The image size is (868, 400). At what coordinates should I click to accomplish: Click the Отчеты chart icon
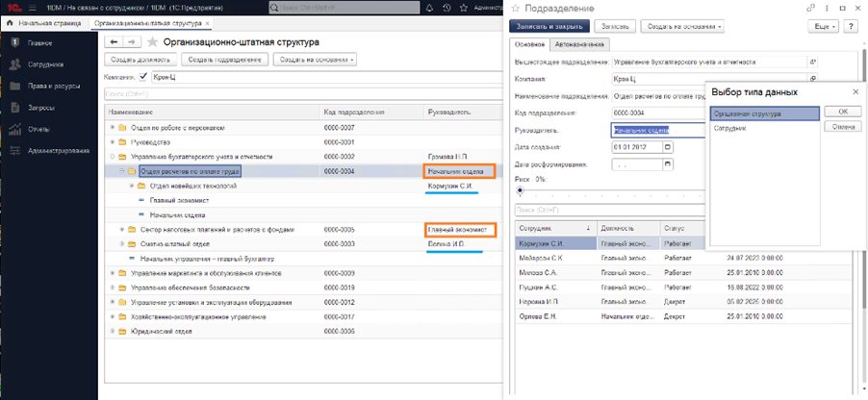(x=15, y=129)
